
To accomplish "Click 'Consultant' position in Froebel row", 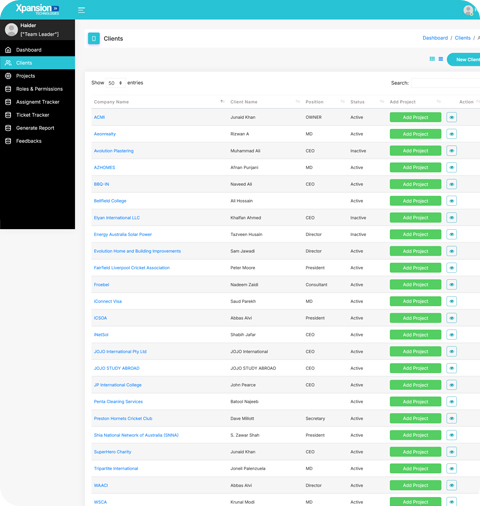I will 316,285.
